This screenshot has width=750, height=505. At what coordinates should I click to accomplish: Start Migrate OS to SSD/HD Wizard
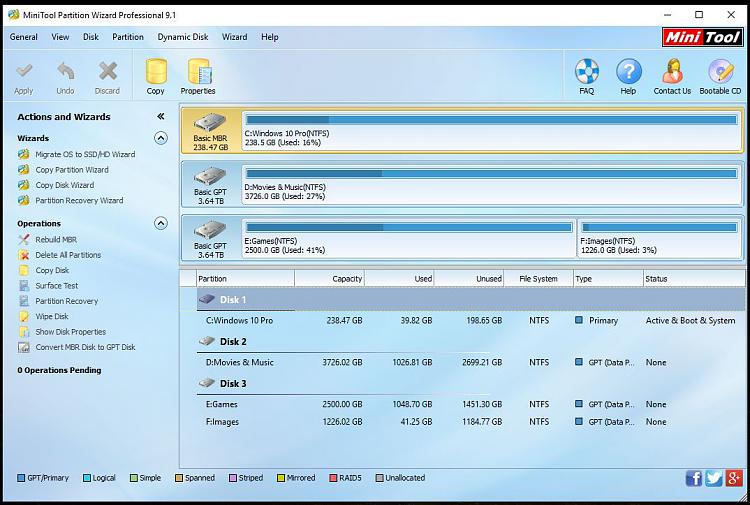(x=85, y=154)
